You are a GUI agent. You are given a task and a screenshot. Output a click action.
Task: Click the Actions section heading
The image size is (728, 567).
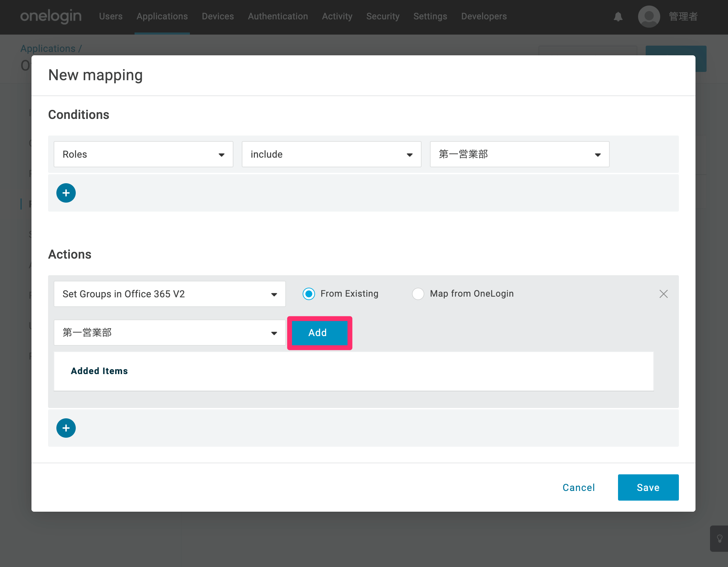pos(70,254)
